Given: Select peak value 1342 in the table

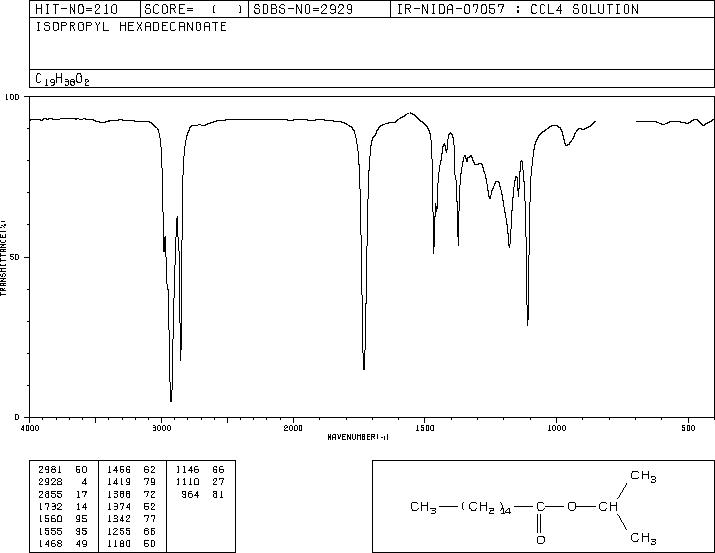Looking at the screenshot, I should [x=119, y=519].
